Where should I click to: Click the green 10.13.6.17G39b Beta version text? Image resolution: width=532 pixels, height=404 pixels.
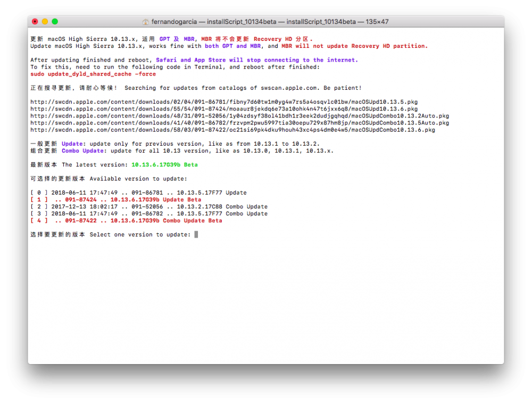(164, 165)
